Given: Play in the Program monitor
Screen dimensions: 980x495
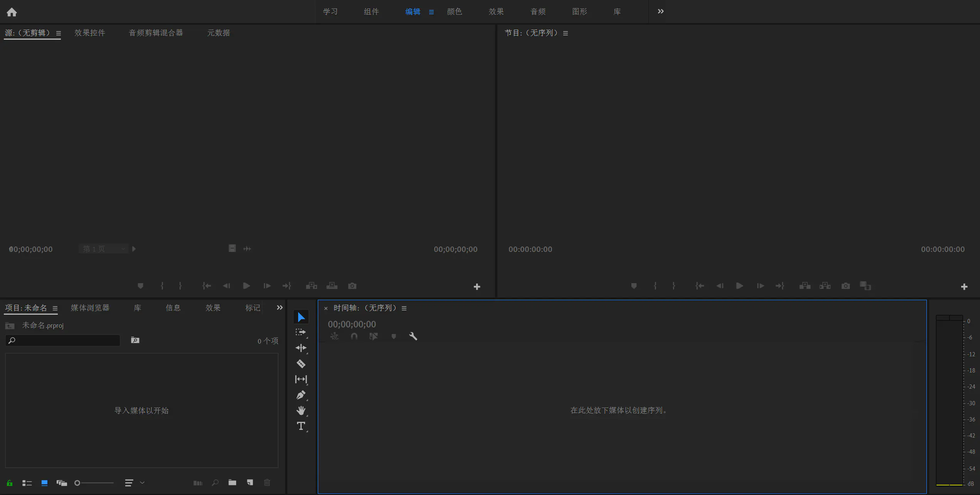Looking at the screenshot, I should (x=740, y=286).
